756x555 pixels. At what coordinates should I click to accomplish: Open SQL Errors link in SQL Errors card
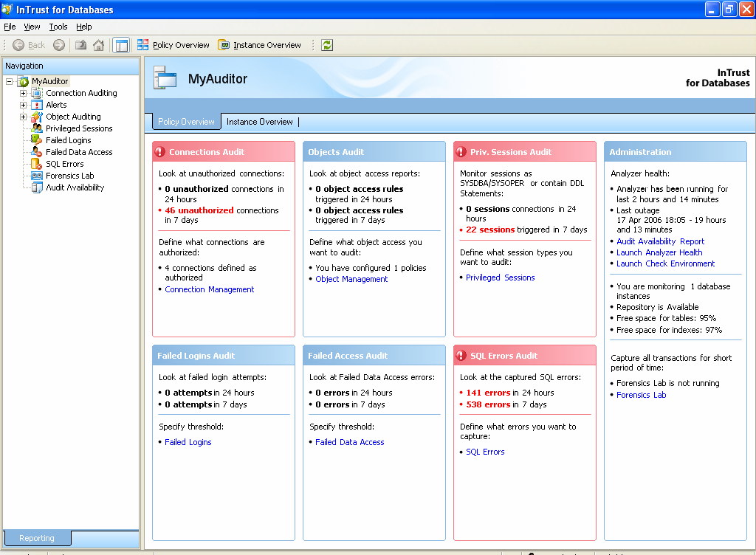click(485, 452)
